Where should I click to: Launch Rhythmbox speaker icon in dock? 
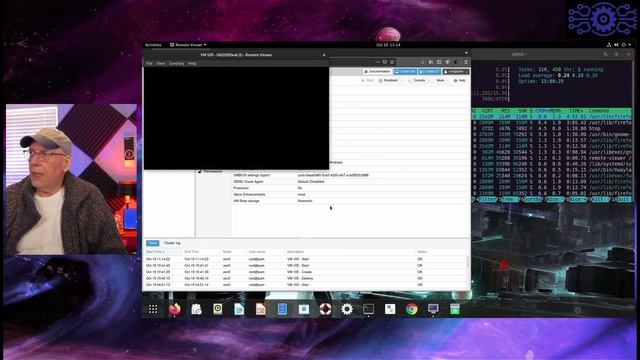coord(218,309)
